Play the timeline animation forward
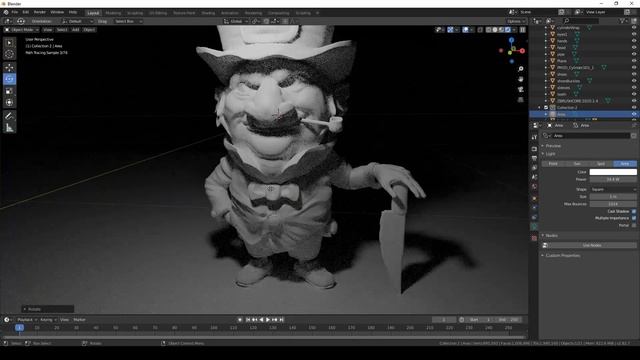 click(x=268, y=320)
